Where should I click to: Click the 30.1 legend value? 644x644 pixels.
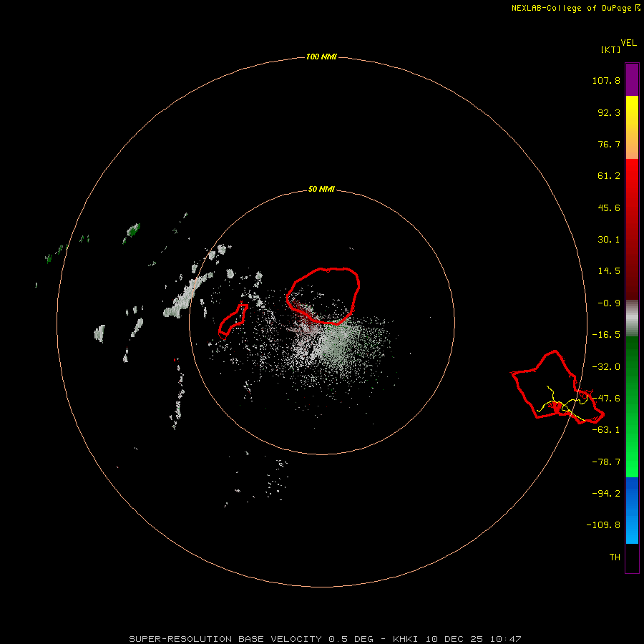coord(609,240)
